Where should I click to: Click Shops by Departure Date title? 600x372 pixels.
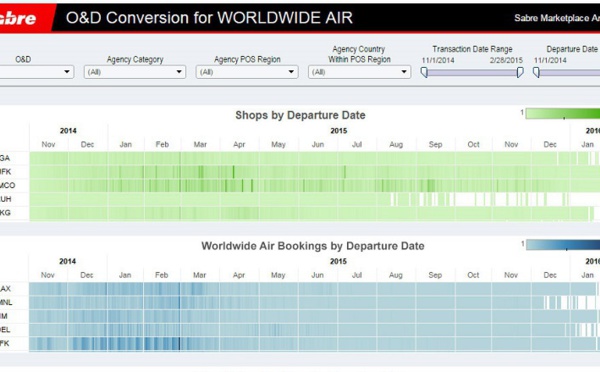pyautogui.click(x=300, y=115)
